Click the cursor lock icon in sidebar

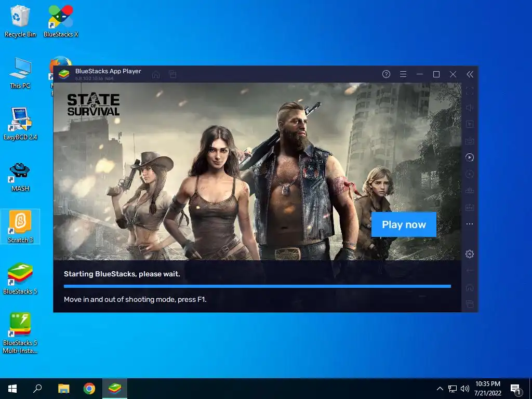[x=470, y=124]
